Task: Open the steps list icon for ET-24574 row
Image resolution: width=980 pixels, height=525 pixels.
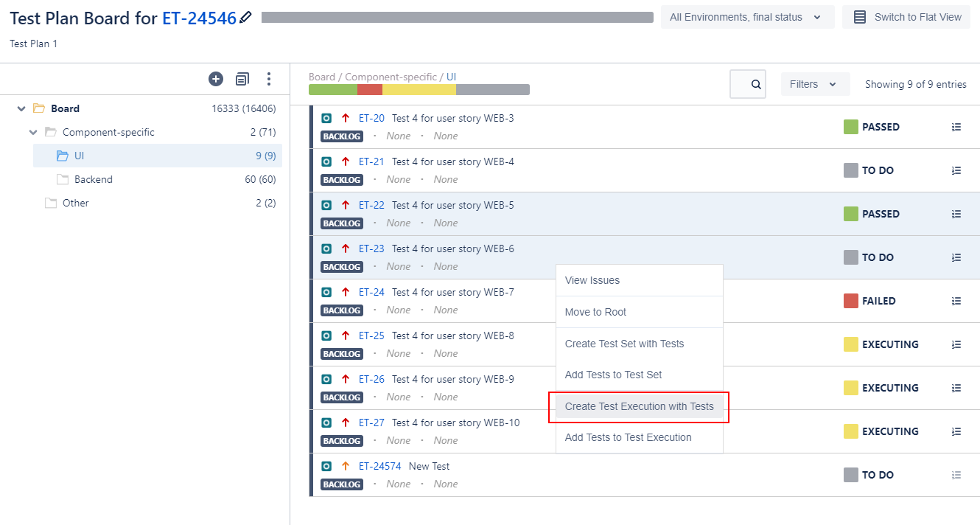Action: tap(956, 475)
